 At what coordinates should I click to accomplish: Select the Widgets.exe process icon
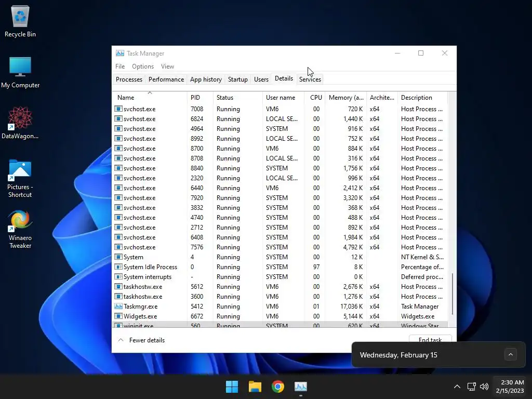coord(118,316)
